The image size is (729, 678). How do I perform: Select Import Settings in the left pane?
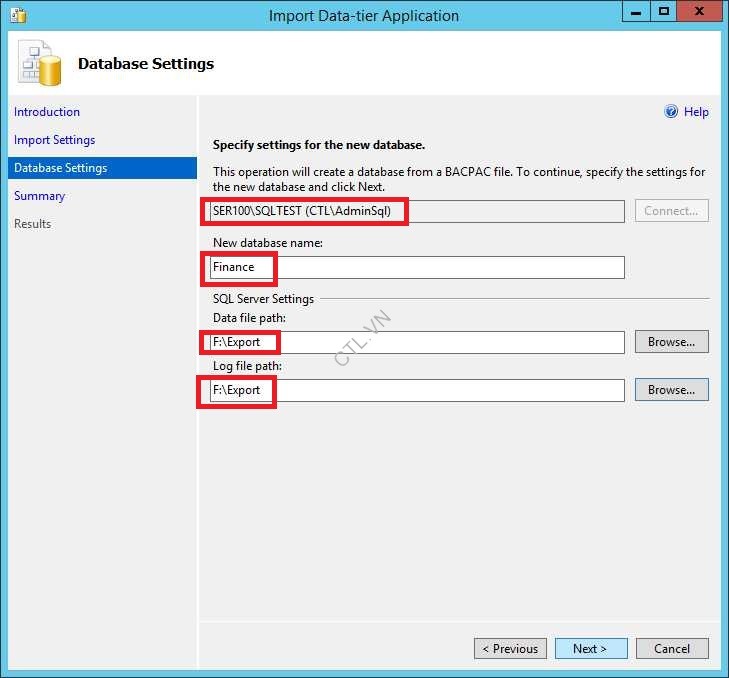(x=54, y=140)
